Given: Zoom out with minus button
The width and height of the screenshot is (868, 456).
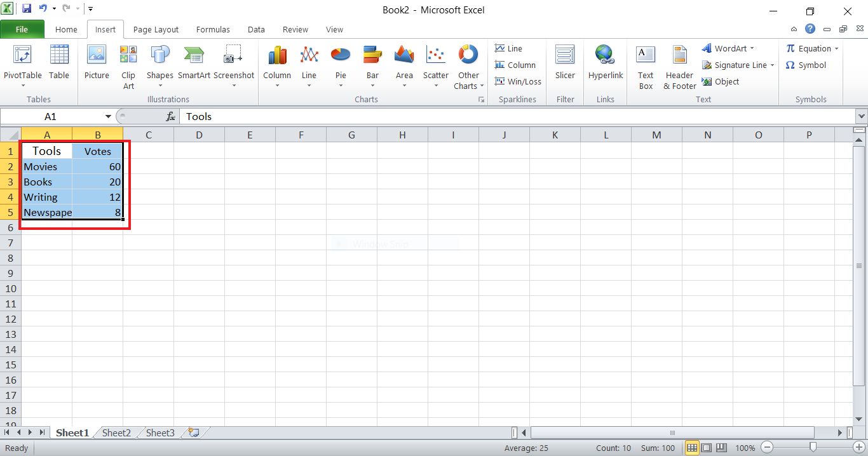Looking at the screenshot, I should [x=768, y=448].
